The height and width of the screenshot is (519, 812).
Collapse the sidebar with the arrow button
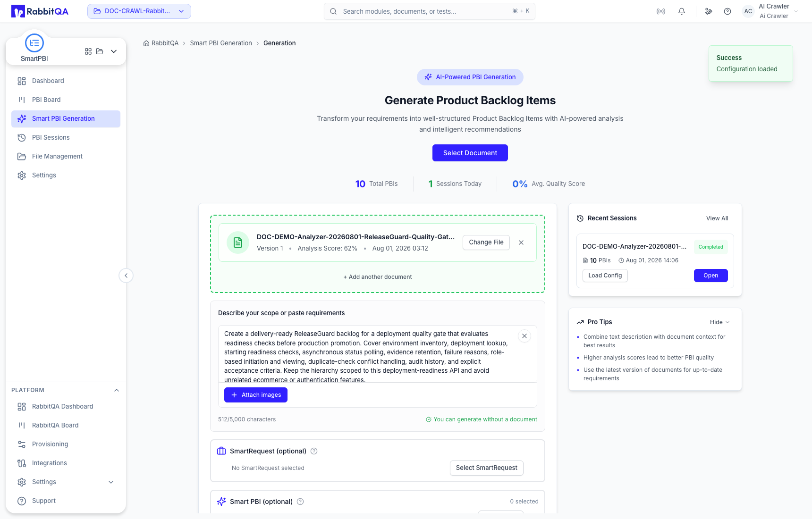click(126, 276)
